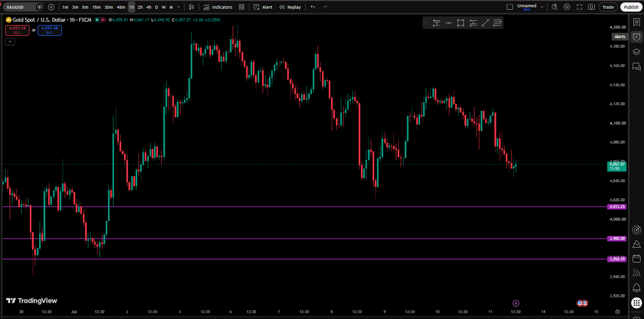Screen dimensions: 644x319
Task: Select the trend line drawing tool
Action: 485,23
